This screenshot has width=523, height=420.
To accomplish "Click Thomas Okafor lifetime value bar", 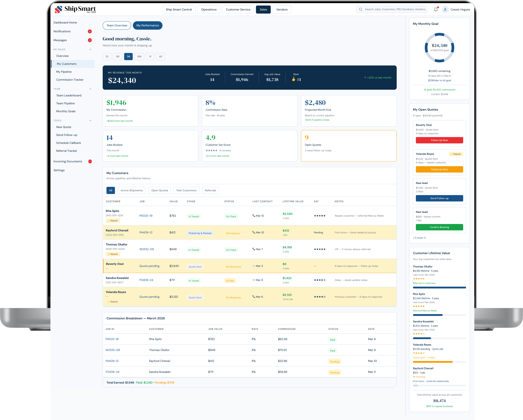I will (x=439, y=288).
